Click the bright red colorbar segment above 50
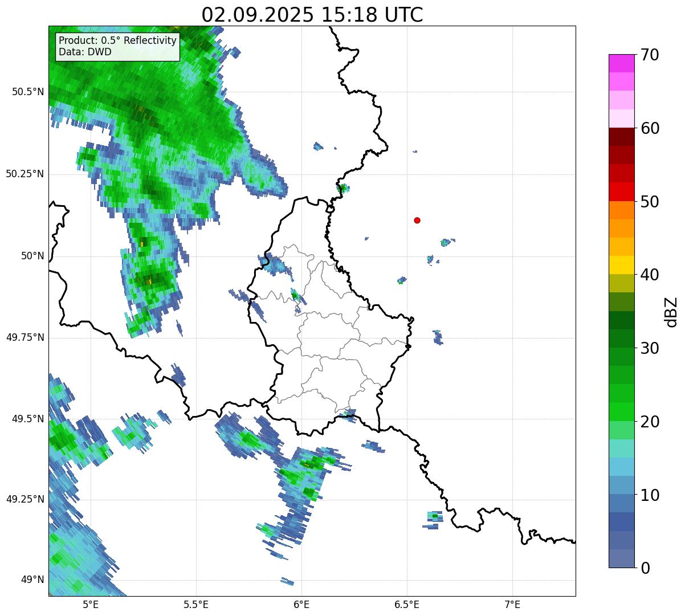The width and height of the screenshot is (685, 616). point(622,191)
